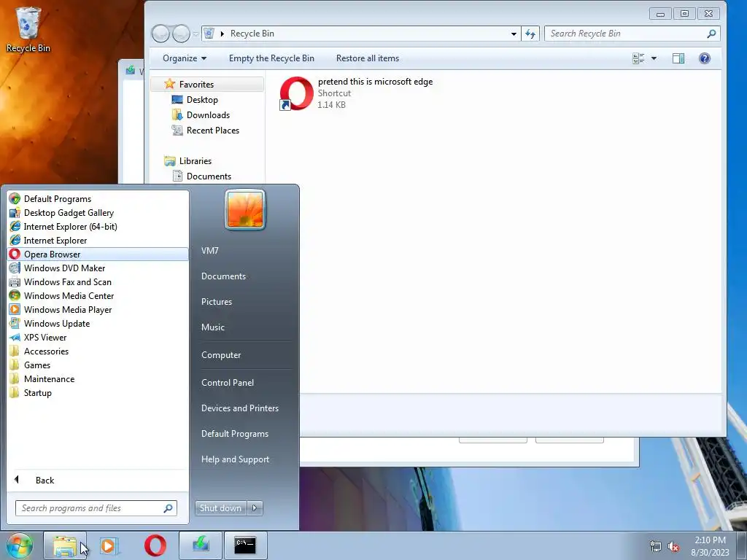747x560 pixels.
Task: Click Restore all items
Action: (x=368, y=58)
